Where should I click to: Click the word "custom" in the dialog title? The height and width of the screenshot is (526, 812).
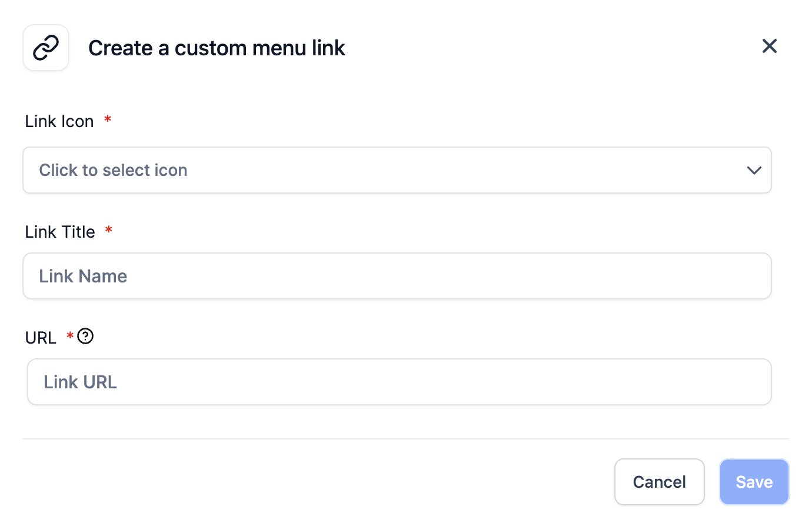[x=211, y=48]
